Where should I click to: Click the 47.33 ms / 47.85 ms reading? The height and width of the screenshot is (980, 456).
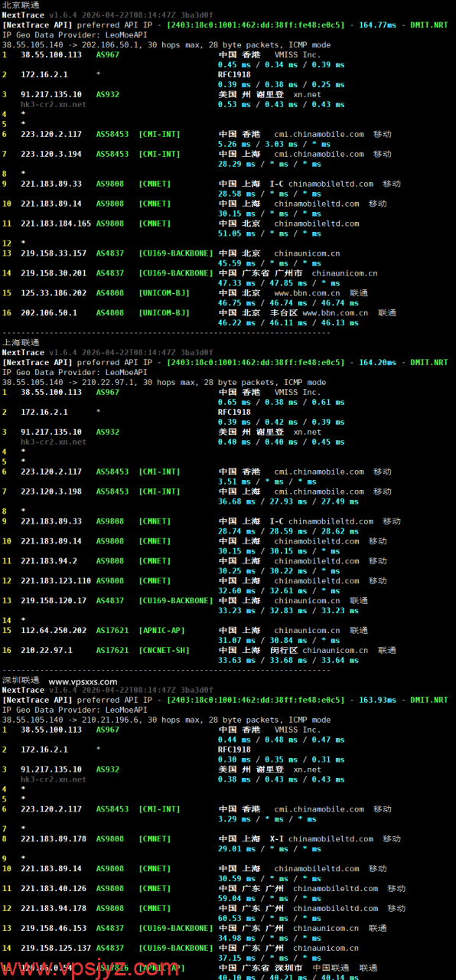point(256,283)
